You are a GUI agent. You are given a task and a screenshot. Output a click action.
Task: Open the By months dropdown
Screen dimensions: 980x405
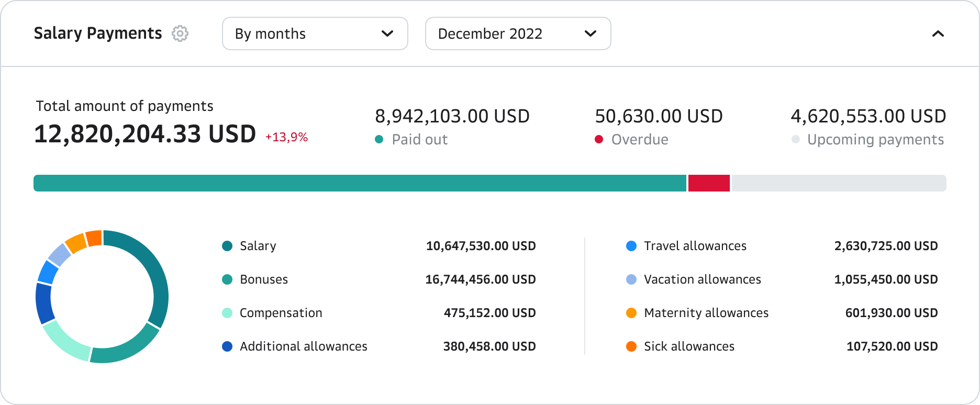click(315, 33)
